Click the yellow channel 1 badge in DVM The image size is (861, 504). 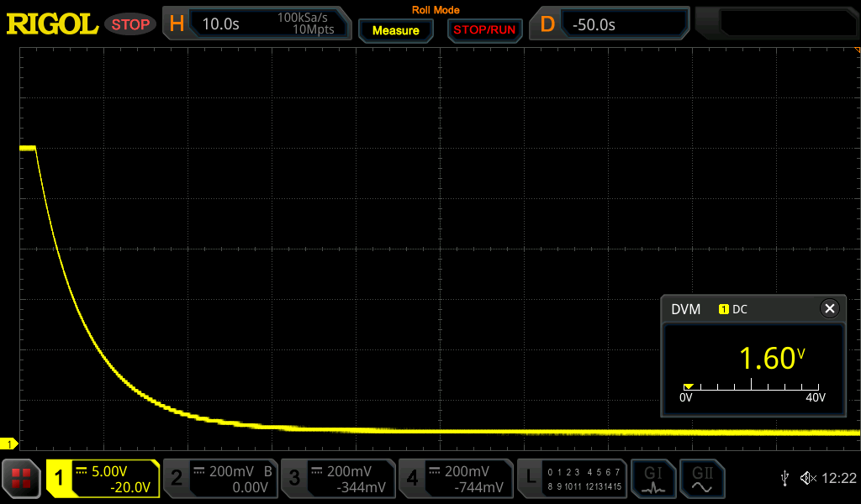click(723, 309)
